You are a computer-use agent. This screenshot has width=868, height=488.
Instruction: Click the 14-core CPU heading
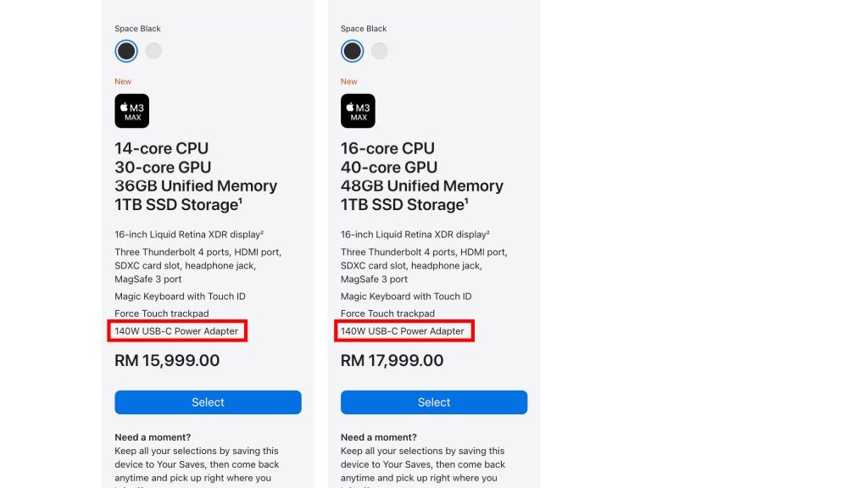click(x=162, y=148)
